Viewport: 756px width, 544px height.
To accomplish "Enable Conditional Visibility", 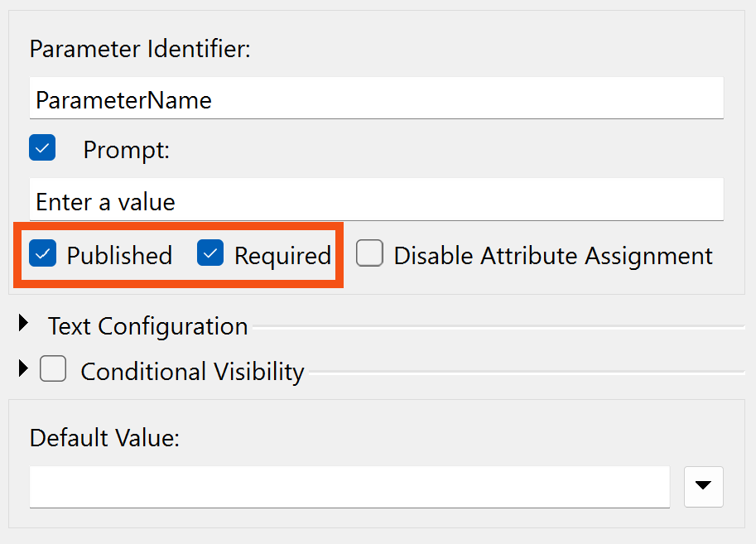I will tap(53, 368).
